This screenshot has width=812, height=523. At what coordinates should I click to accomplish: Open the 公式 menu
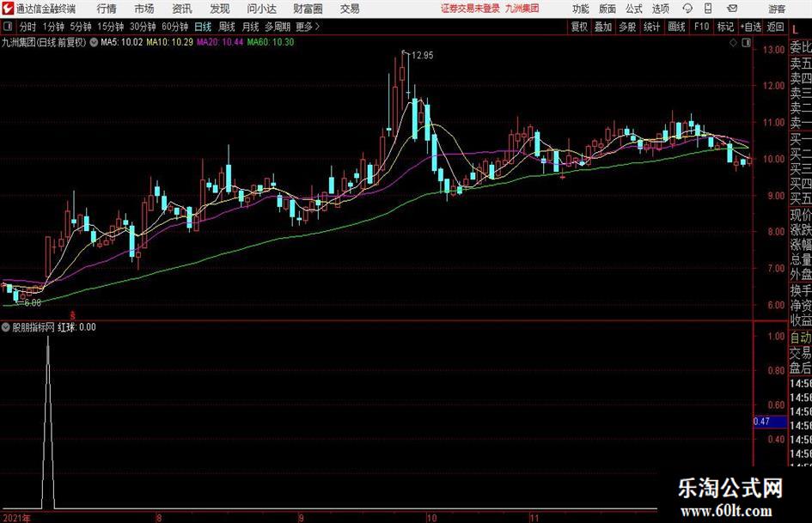(633, 9)
